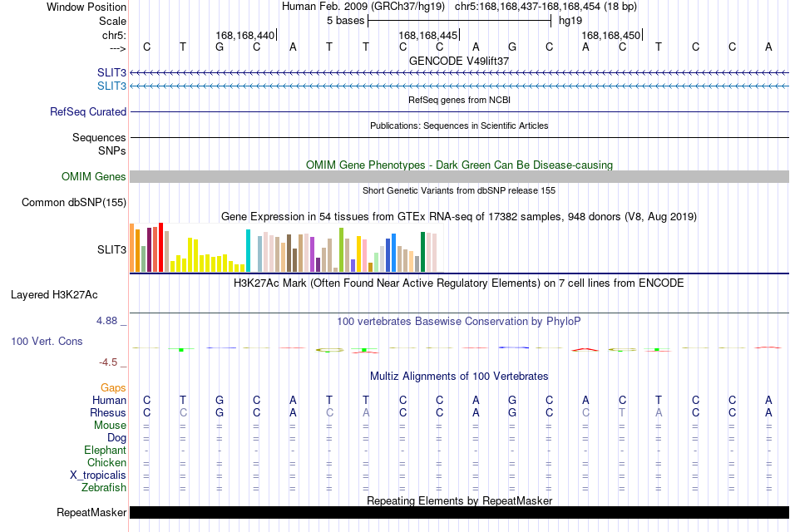Click the tall red bar in GTEx chart
The height and width of the screenshot is (532, 790).
(x=161, y=248)
